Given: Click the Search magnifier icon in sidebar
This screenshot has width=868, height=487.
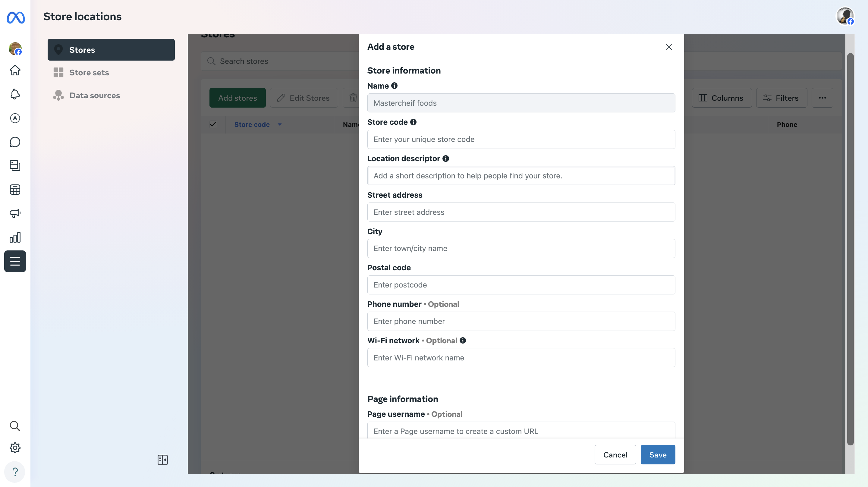Looking at the screenshot, I should [15, 426].
